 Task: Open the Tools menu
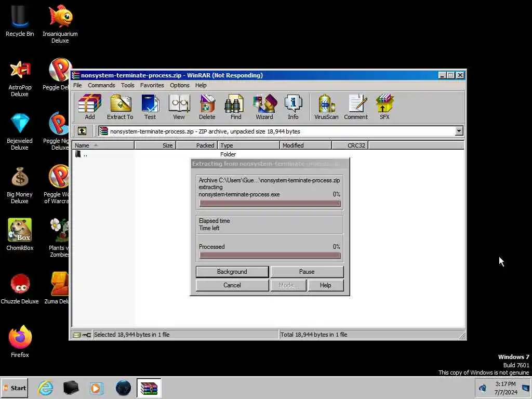point(128,85)
